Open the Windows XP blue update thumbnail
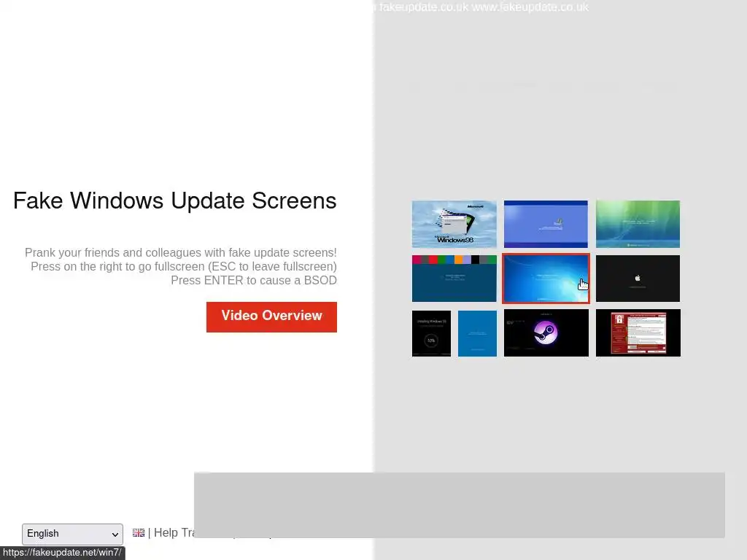This screenshot has height=560, width=747. [546, 224]
